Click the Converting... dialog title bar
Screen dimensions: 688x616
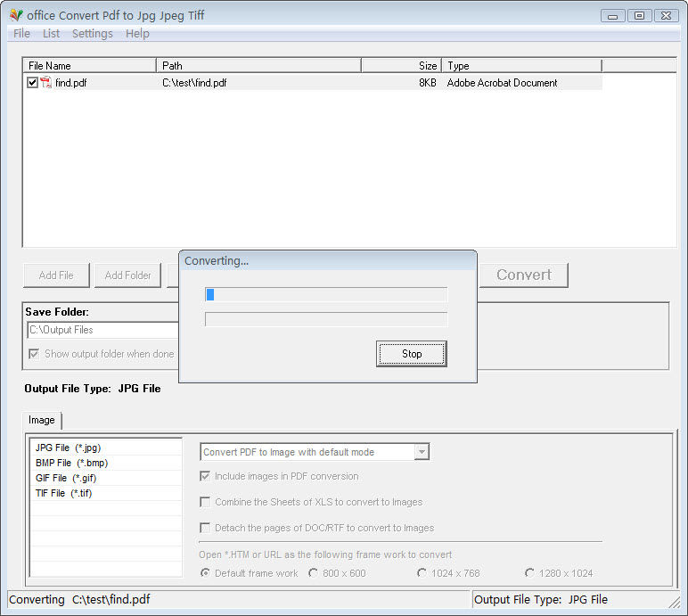coord(328,261)
